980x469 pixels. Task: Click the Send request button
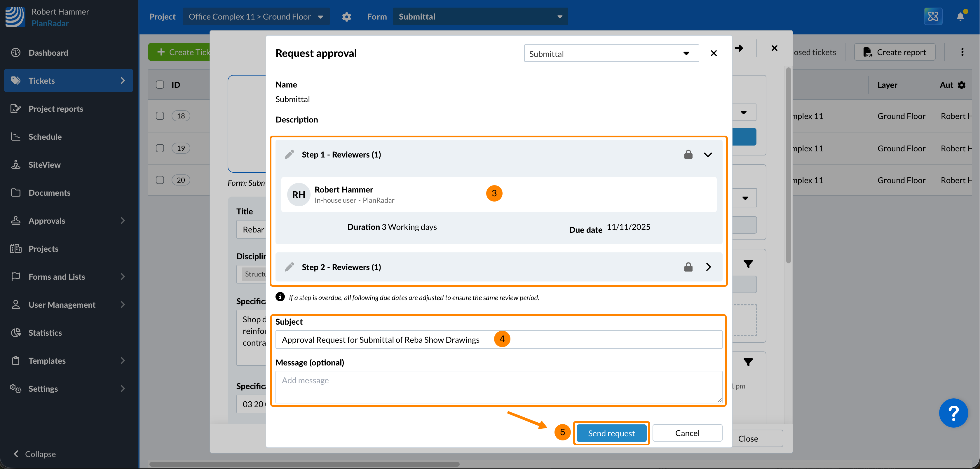pos(611,433)
